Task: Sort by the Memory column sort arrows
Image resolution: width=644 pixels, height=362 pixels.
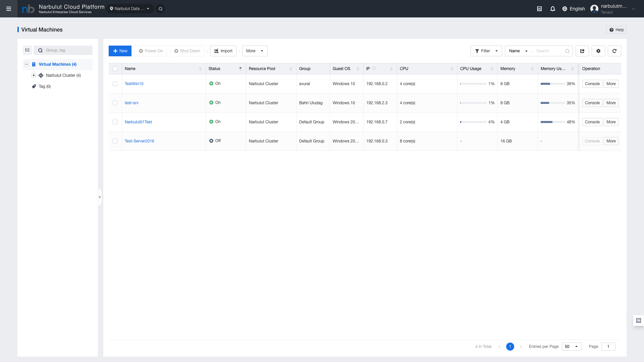Action: coord(532,69)
